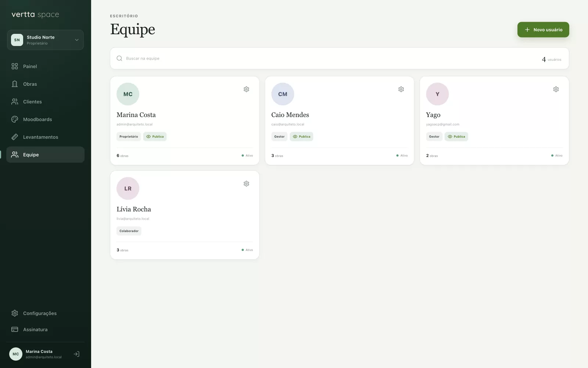Click caio@arquiteto.local email text
588x368 pixels.
coord(288,124)
